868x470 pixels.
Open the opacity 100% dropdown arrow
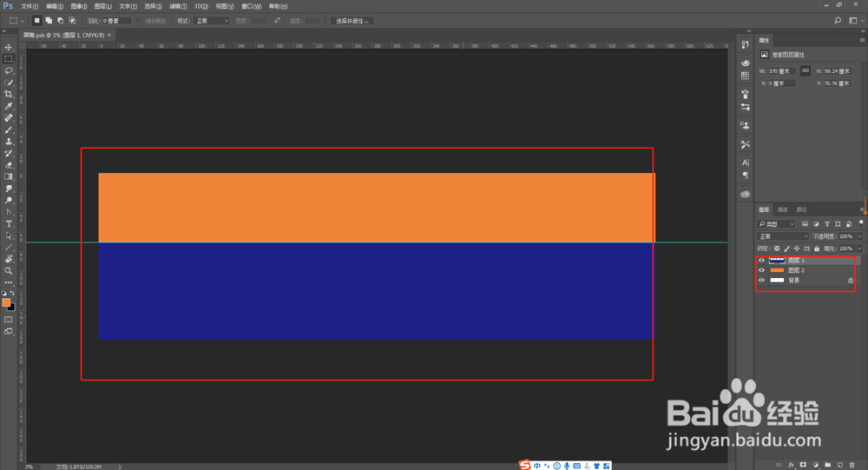(x=859, y=236)
